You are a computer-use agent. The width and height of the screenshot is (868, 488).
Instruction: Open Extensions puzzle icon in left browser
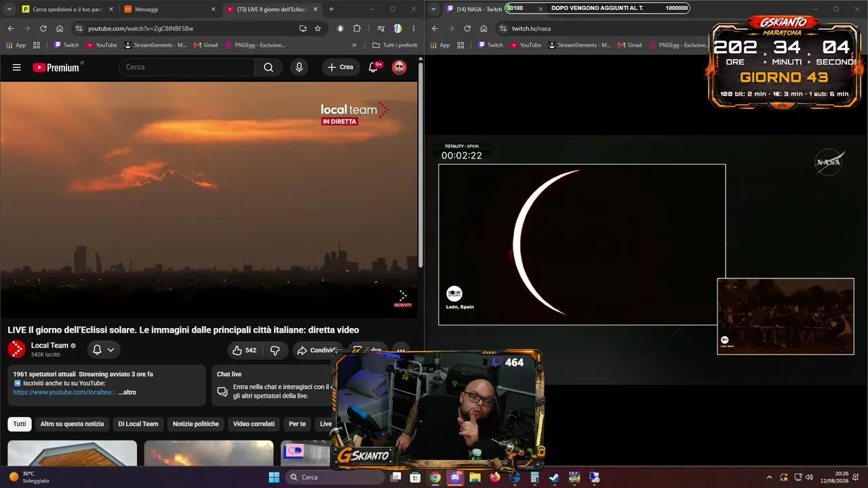pyautogui.click(x=357, y=28)
